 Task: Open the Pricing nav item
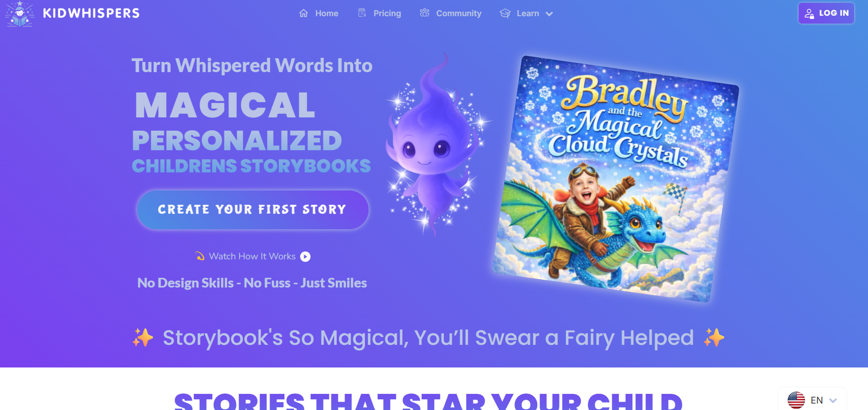point(379,13)
